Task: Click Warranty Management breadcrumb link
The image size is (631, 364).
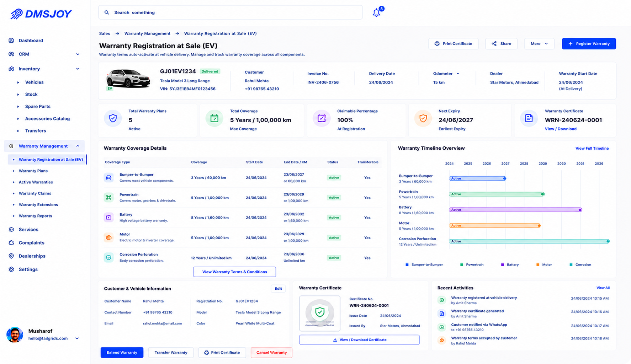Action: pyautogui.click(x=147, y=33)
